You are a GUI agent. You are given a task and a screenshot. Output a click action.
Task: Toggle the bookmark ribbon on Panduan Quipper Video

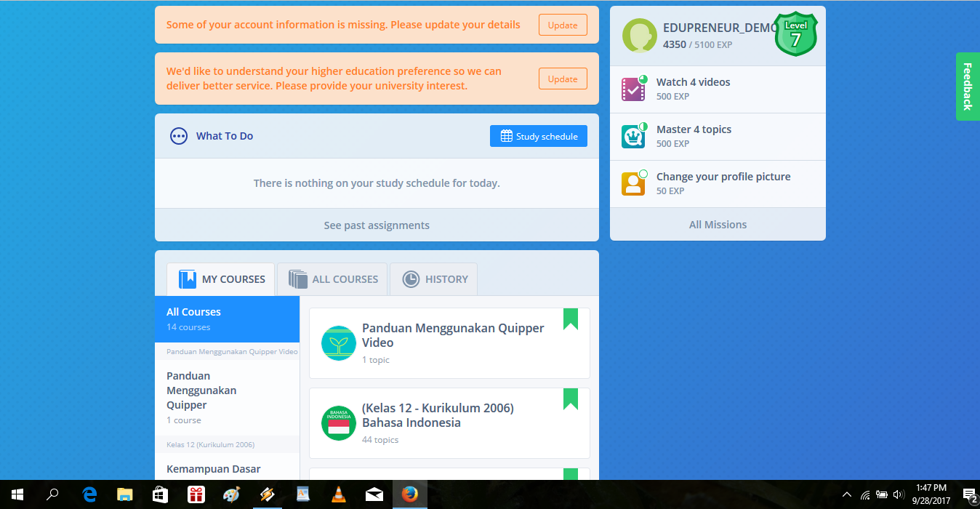pyautogui.click(x=570, y=319)
